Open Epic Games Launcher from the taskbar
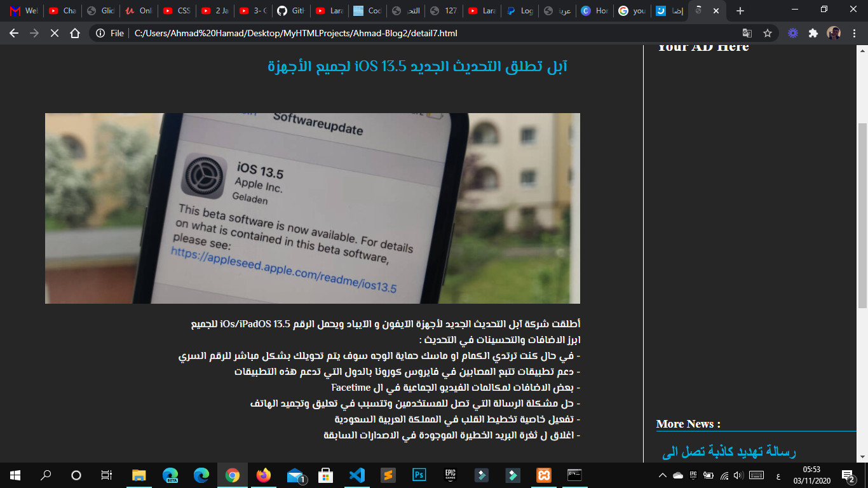Image resolution: width=868 pixels, height=488 pixels. coord(450,475)
